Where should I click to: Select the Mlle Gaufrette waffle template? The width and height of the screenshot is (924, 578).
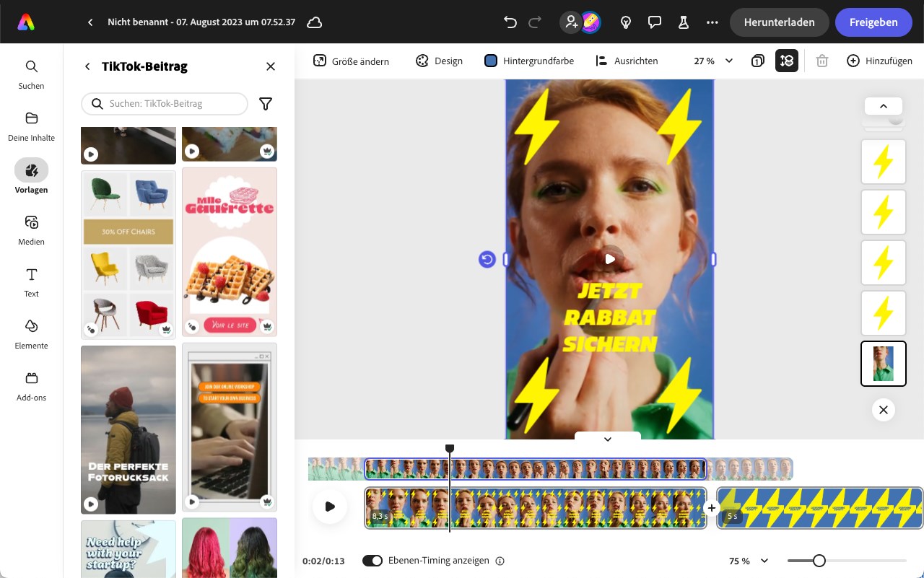230,253
